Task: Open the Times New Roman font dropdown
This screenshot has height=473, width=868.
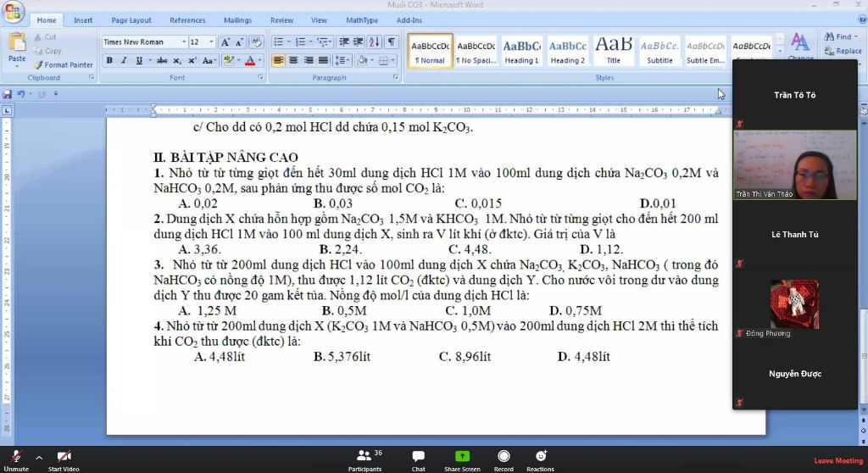Action: pos(184,42)
